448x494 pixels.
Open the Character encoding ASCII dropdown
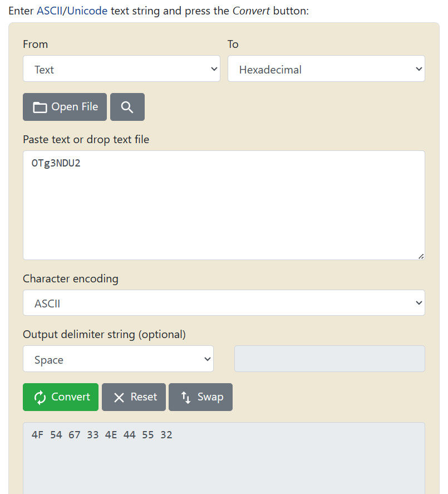pos(224,304)
